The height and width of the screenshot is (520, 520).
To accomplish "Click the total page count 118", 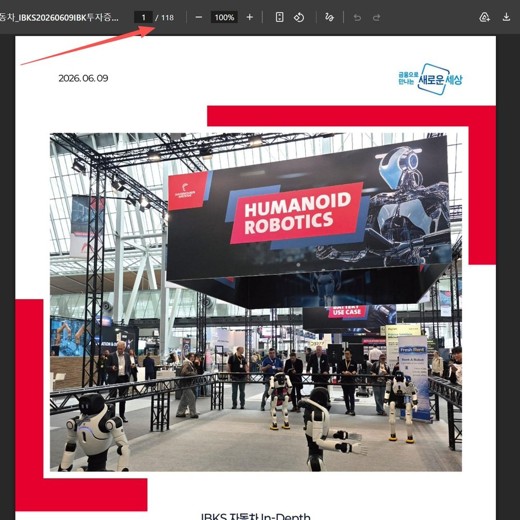I will coord(168,17).
